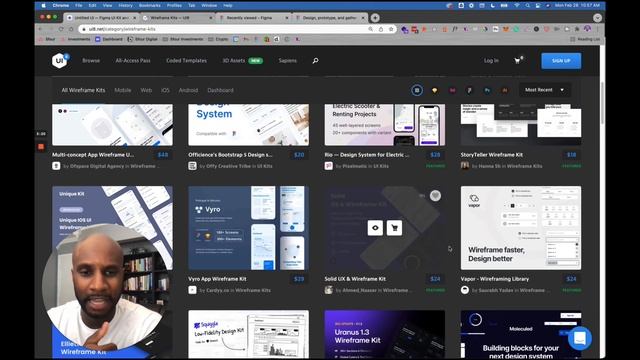Click the Chrome reload button
640x360 pixels.
pos(61,29)
